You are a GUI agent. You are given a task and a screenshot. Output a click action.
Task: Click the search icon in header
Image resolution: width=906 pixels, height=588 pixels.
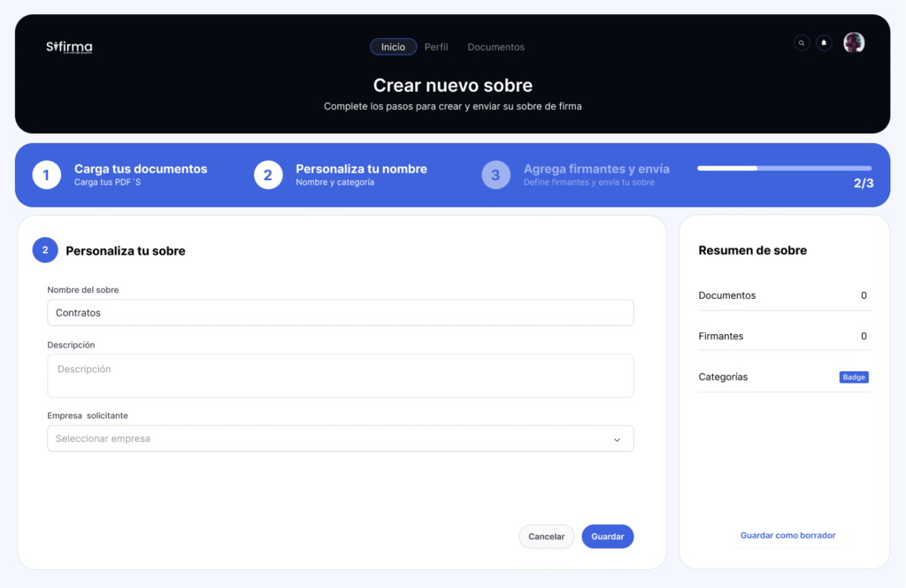click(802, 42)
